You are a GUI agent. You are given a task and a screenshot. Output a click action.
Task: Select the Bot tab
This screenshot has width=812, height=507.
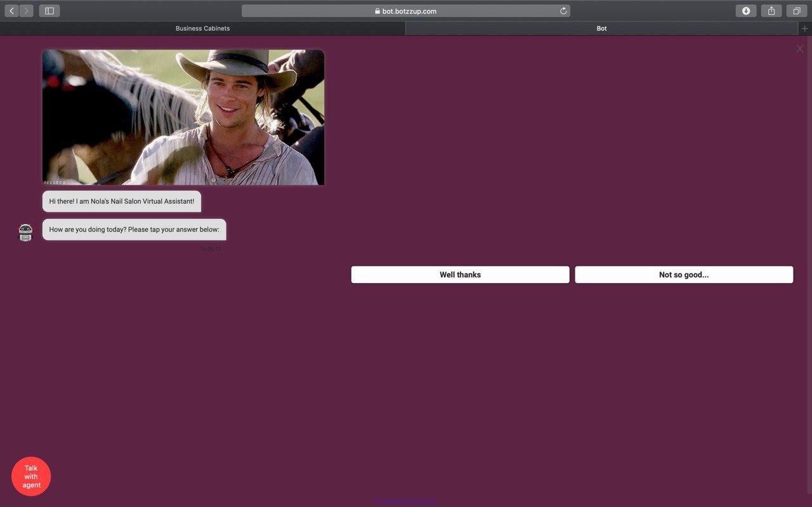point(601,29)
